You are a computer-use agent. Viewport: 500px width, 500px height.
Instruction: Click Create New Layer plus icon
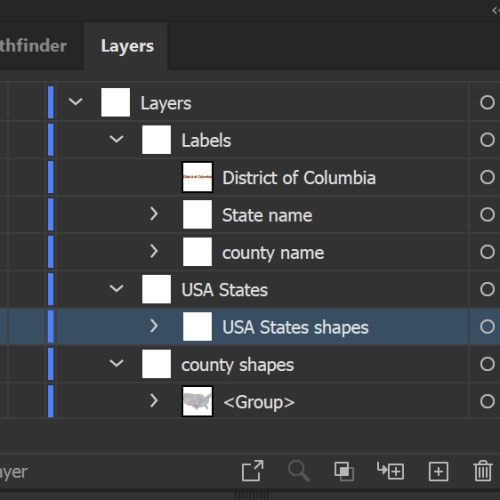[438, 471]
